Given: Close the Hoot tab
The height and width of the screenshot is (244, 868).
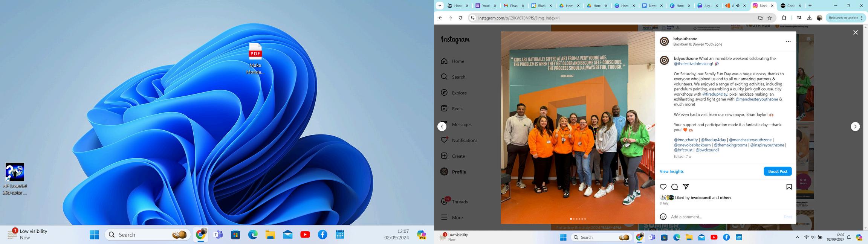Looking at the screenshot, I should coord(467,6).
